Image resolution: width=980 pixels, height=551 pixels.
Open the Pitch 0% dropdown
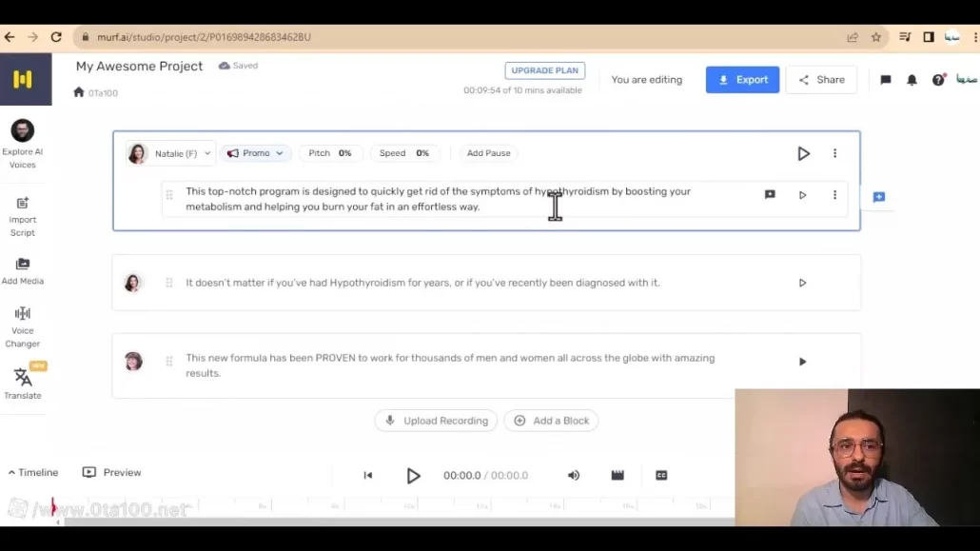330,153
